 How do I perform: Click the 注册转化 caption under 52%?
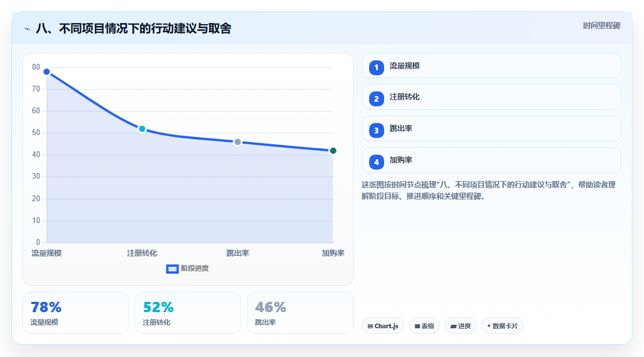tap(156, 323)
